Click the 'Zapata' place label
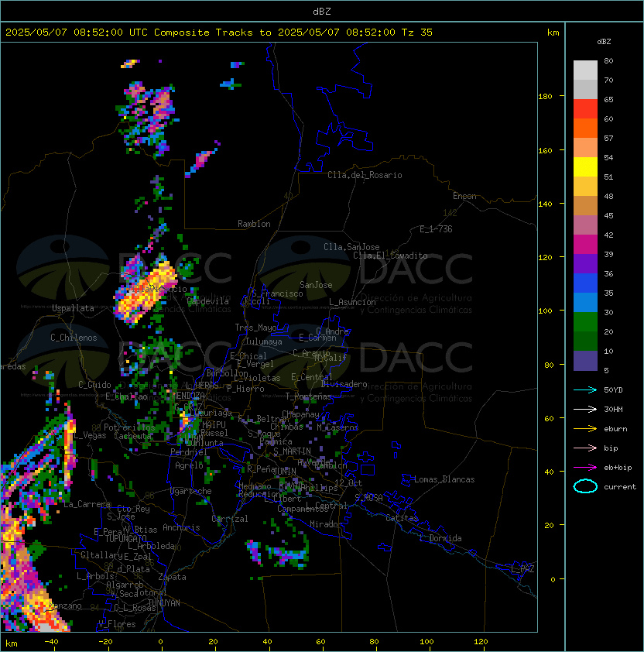Image resolution: width=644 pixels, height=652 pixels. tap(172, 577)
